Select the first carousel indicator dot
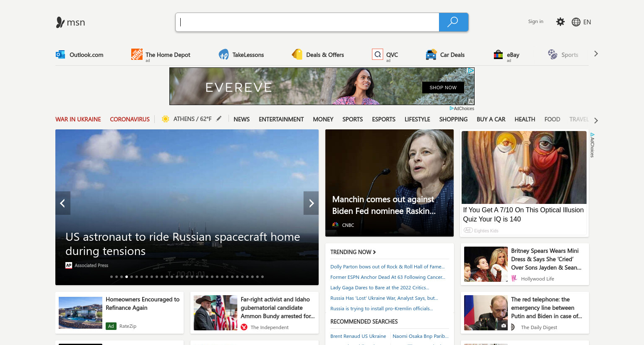The height and width of the screenshot is (345, 644). (x=112, y=277)
